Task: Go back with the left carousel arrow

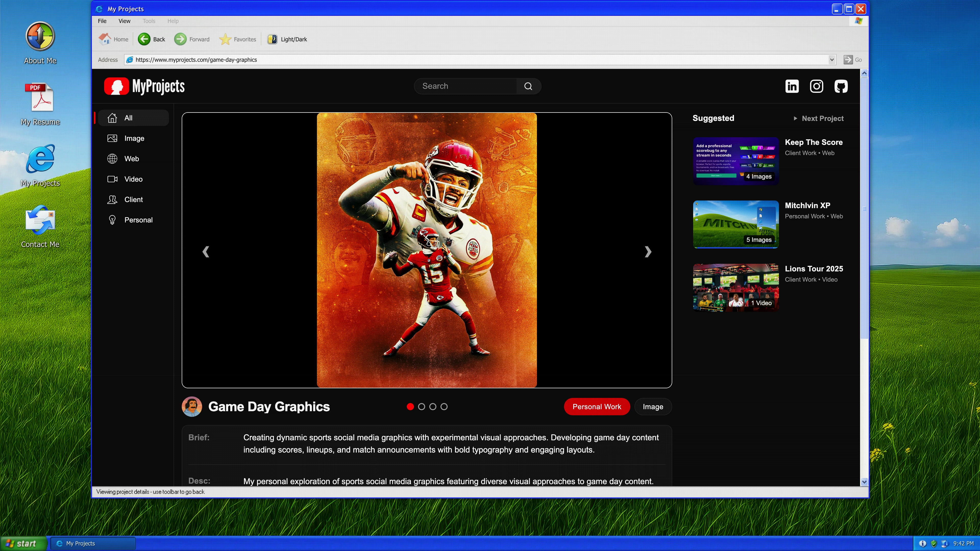Action: (206, 251)
